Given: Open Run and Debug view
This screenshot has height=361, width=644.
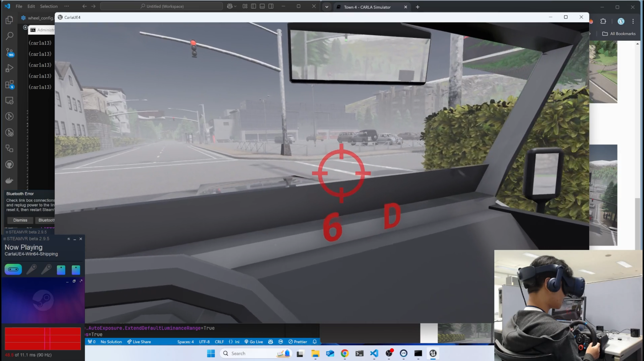Looking at the screenshot, I should pyautogui.click(x=9, y=68).
